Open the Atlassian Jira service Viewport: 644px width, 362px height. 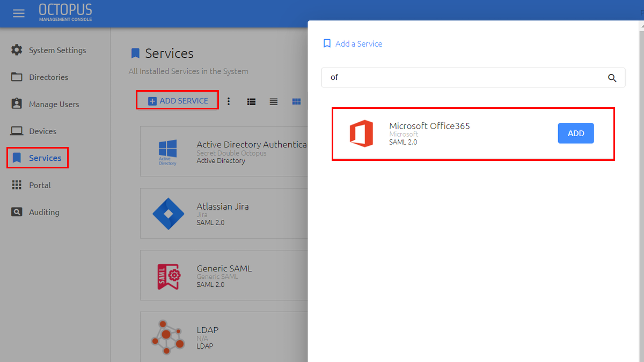pos(224,213)
